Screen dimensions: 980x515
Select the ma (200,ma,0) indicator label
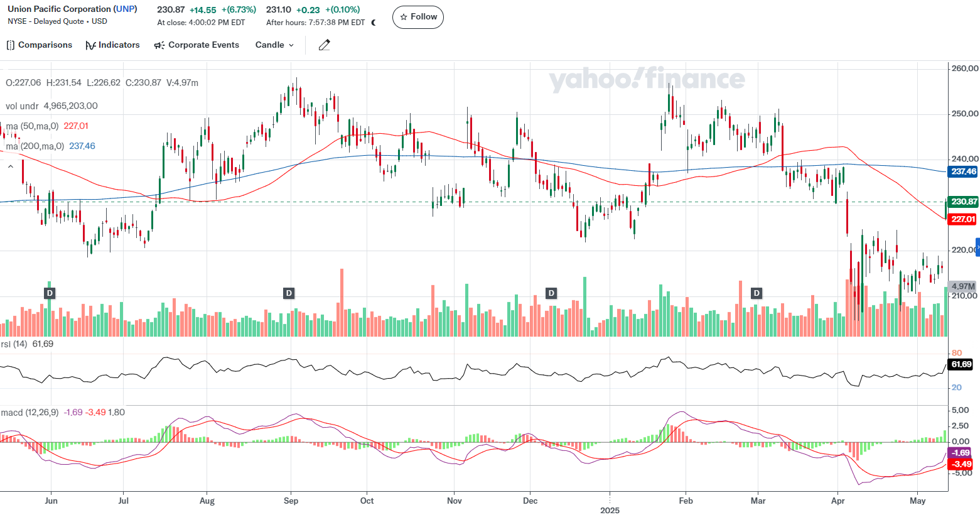(35, 146)
